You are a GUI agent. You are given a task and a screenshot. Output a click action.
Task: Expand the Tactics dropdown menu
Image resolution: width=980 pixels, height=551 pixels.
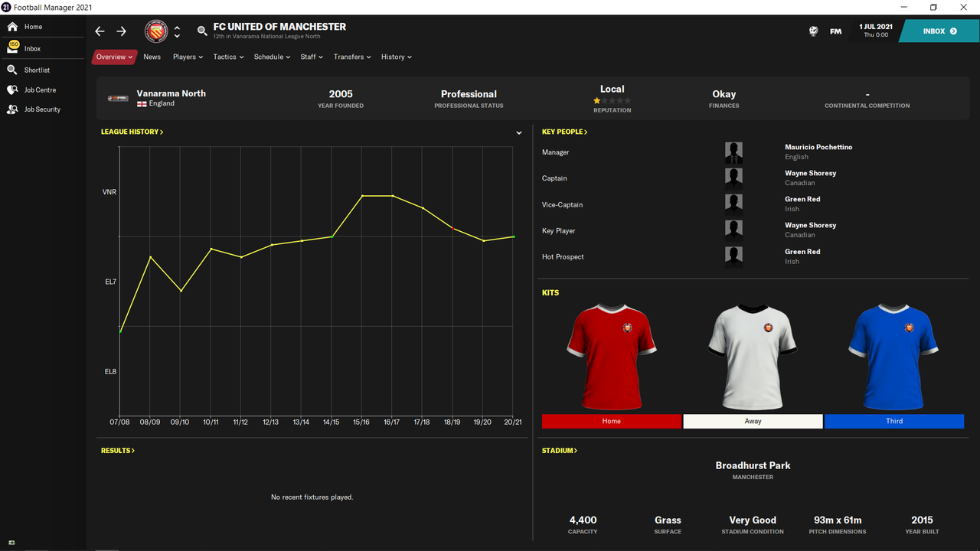click(228, 57)
